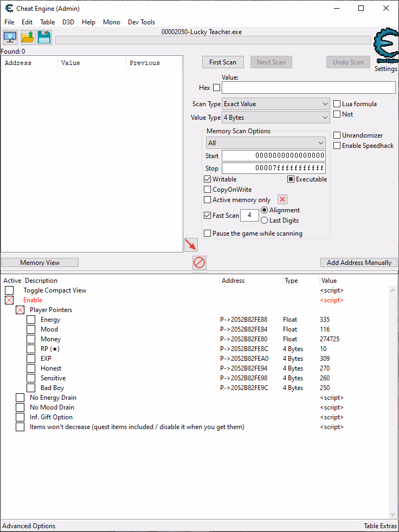The image size is (399, 532).
Task: Click the red circle clear list icon
Action: point(200,263)
